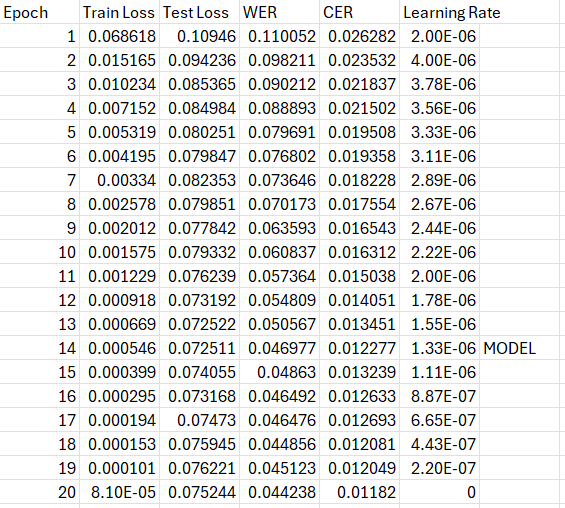Click Test Loss cell 0.075244
565x508 pixels.
coord(199,492)
